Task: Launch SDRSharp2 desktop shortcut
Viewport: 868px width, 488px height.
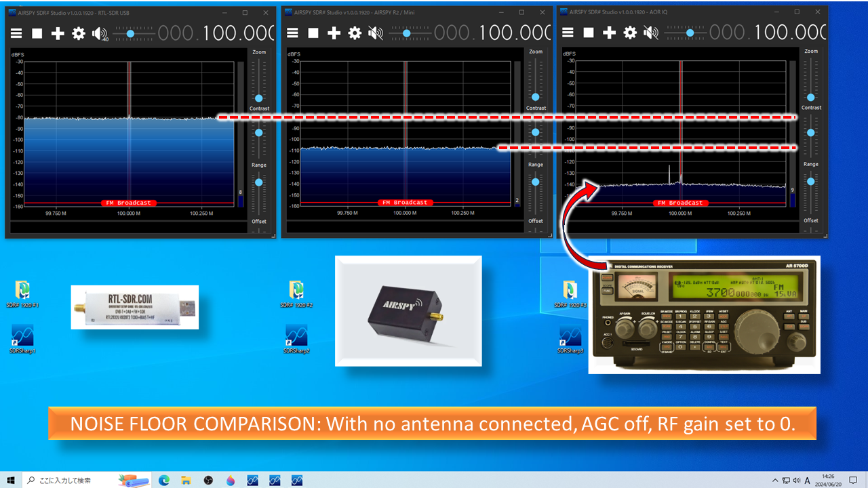Action: pyautogui.click(x=296, y=340)
